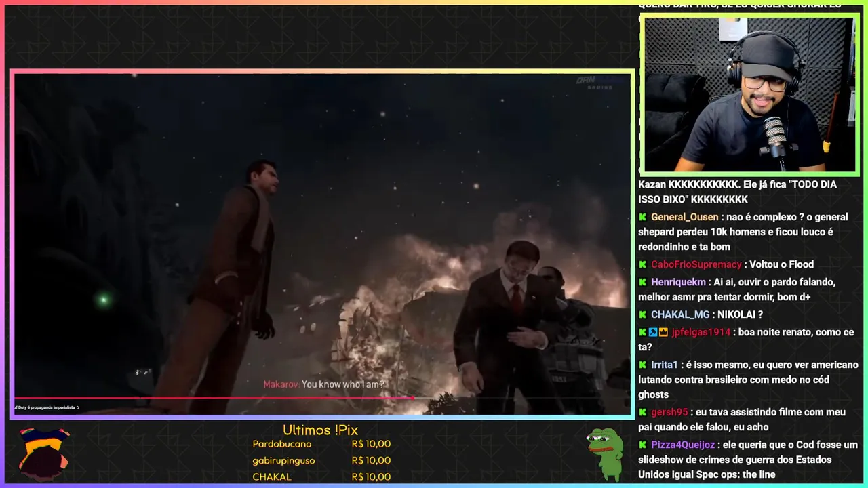This screenshot has width=868, height=488.
Task: Click the donor name 'CHAKAL' in Pix list
Action: click(x=272, y=476)
